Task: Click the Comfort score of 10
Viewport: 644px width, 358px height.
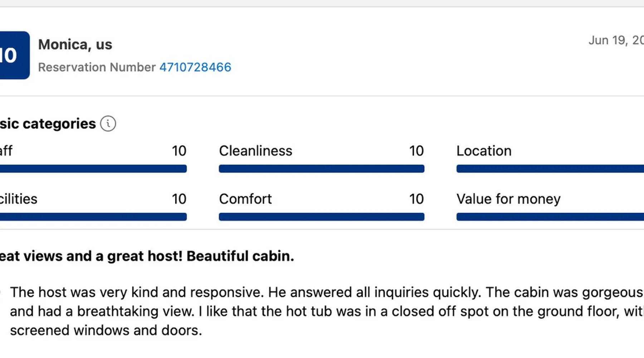Action: (x=416, y=199)
